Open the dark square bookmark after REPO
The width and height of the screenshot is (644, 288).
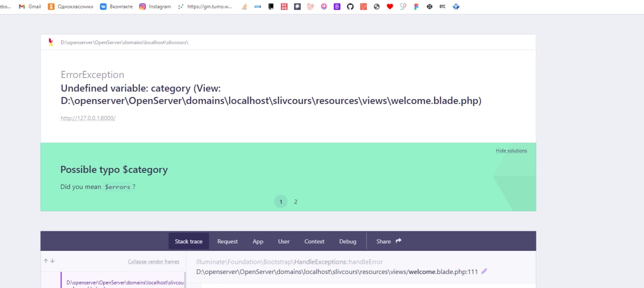coord(297,7)
